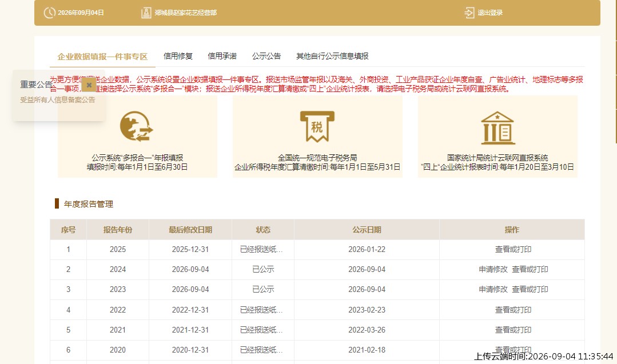The width and height of the screenshot is (617, 364).
Task: Click the 2026年09月04日 date in header
Action: (x=81, y=13)
